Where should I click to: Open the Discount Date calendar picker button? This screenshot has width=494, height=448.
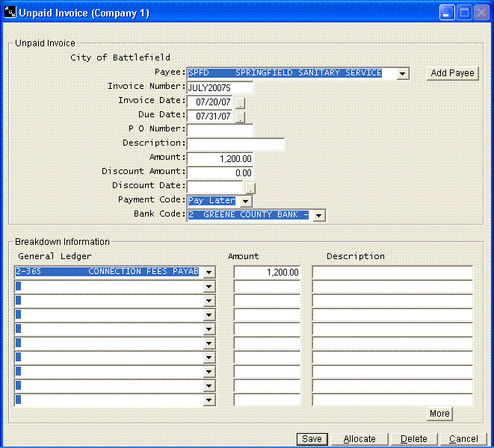[x=250, y=187]
